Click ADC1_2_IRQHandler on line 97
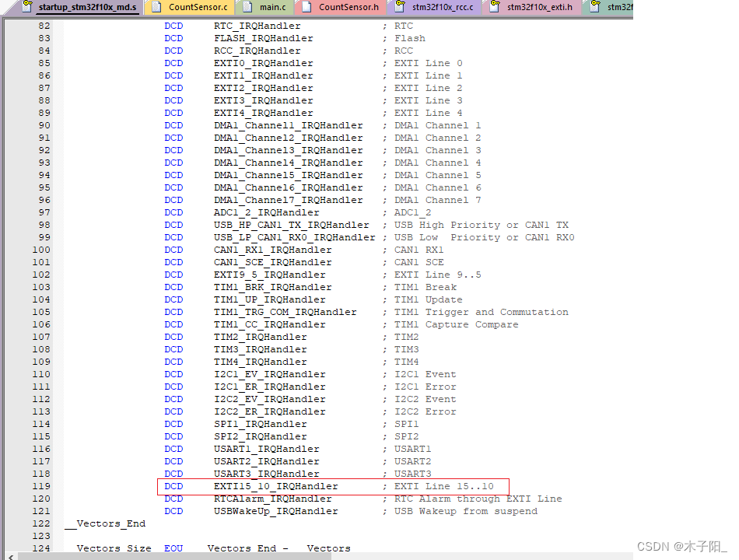Viewport: 739px width, 560px height. click(x=266, y=212)
